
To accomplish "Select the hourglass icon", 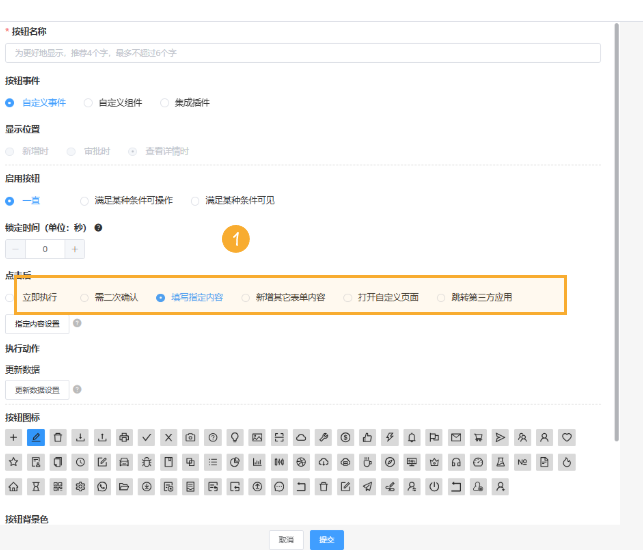I will 36,487.
